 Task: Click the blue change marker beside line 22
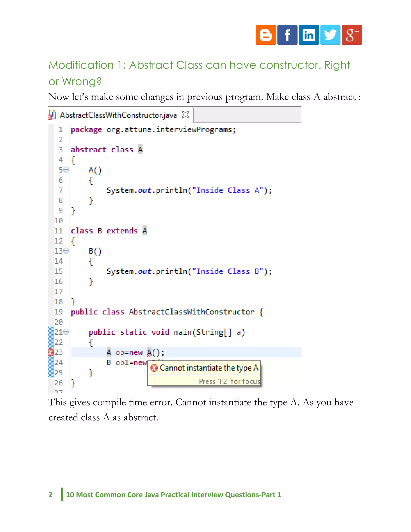tap(51, 342)
